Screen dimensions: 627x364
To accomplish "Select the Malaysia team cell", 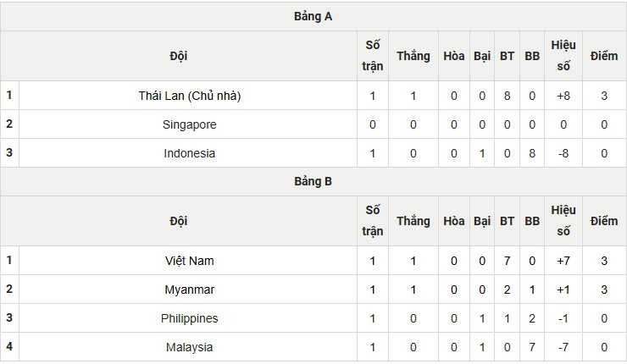I will tap(190, 347).
